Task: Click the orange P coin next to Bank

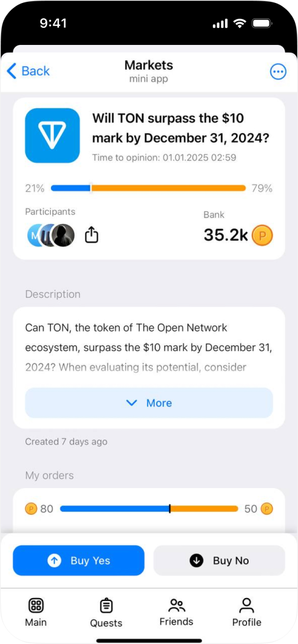Action: point(263,235)
